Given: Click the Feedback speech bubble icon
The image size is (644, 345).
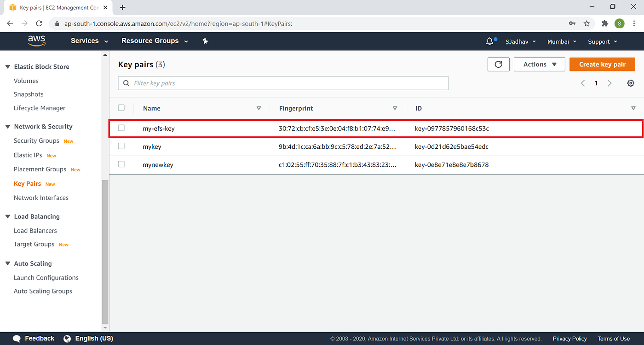Looking at the screenshot, I should (x=17, y=338).
